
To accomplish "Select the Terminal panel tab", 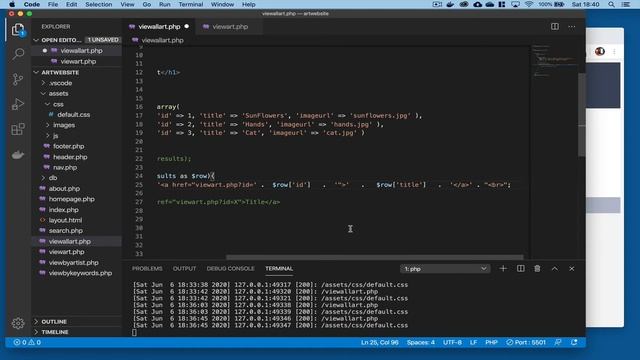I will pos(279,269).
